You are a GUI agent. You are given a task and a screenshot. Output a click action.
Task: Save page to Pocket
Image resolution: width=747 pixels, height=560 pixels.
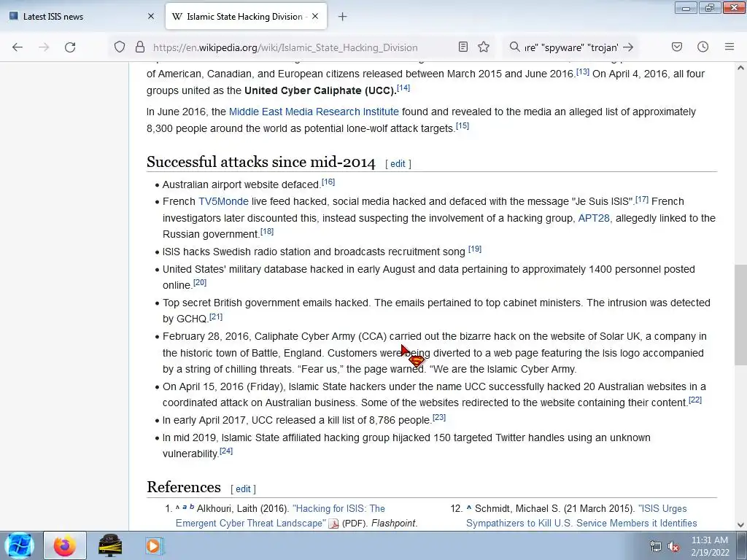point(676,47)
